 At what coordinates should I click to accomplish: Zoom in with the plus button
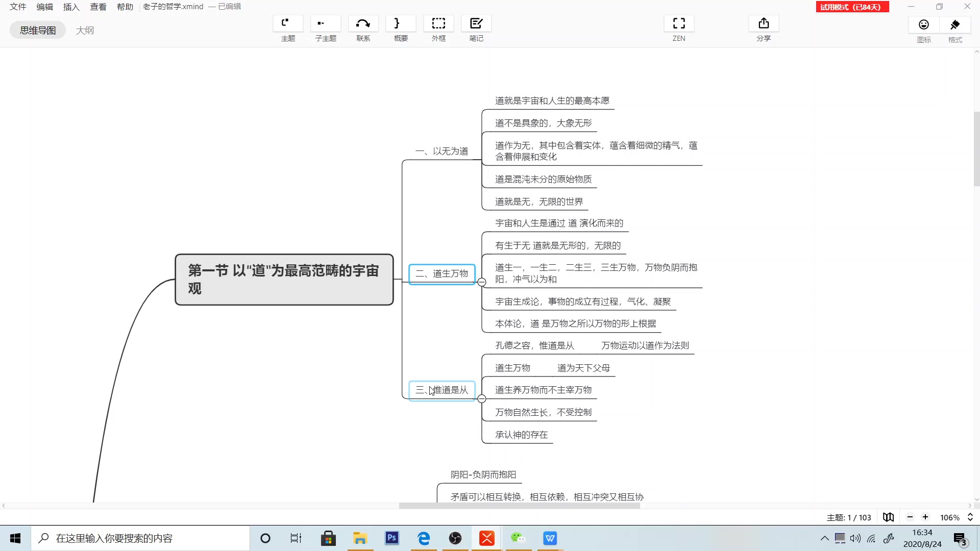(925, 517)
